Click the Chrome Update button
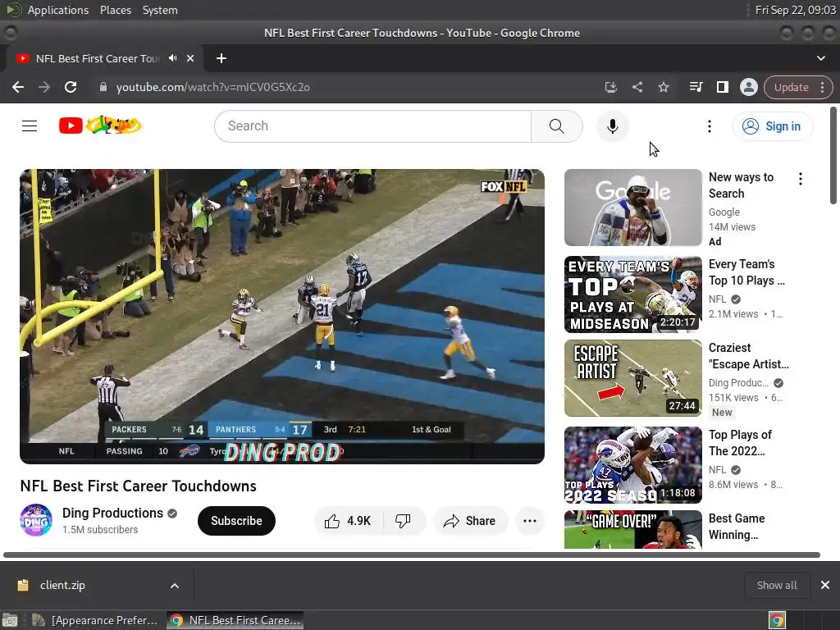This screenshot has width=840, height=630. pos(792,87)
